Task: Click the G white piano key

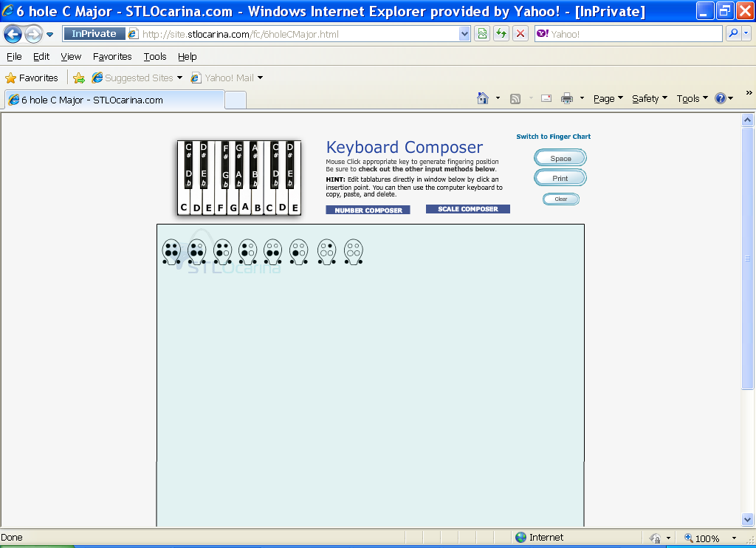Action: tap(233, 208)
